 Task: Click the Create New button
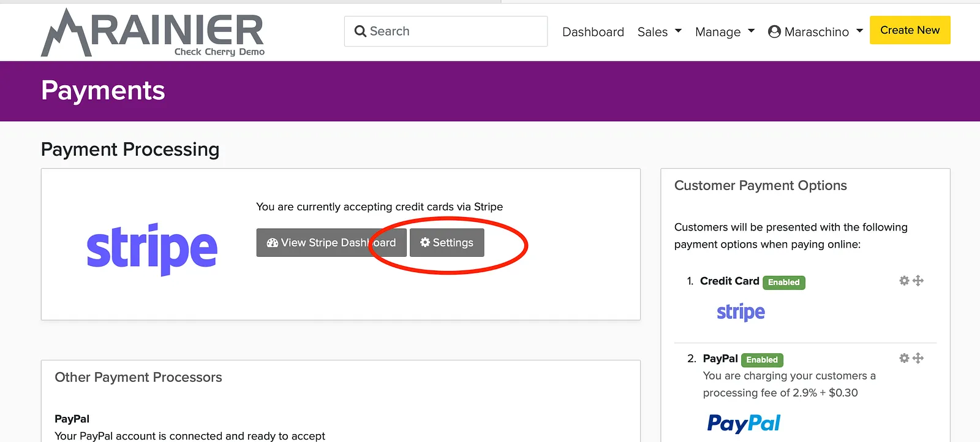(910, 30)
